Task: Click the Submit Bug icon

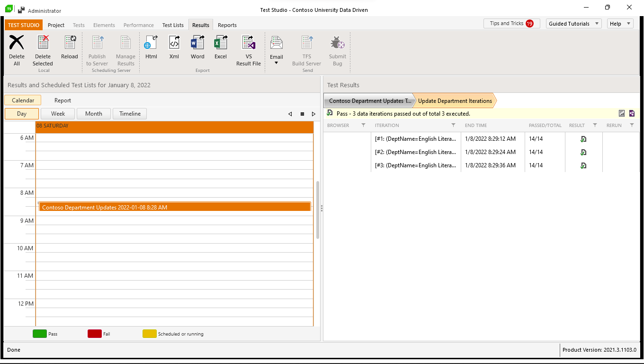Action: (338, 43)
